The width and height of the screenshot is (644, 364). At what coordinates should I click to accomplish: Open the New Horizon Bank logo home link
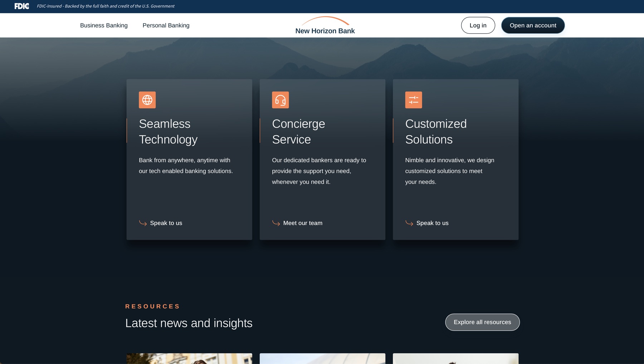pyautogui.click(x=325, y=25)
